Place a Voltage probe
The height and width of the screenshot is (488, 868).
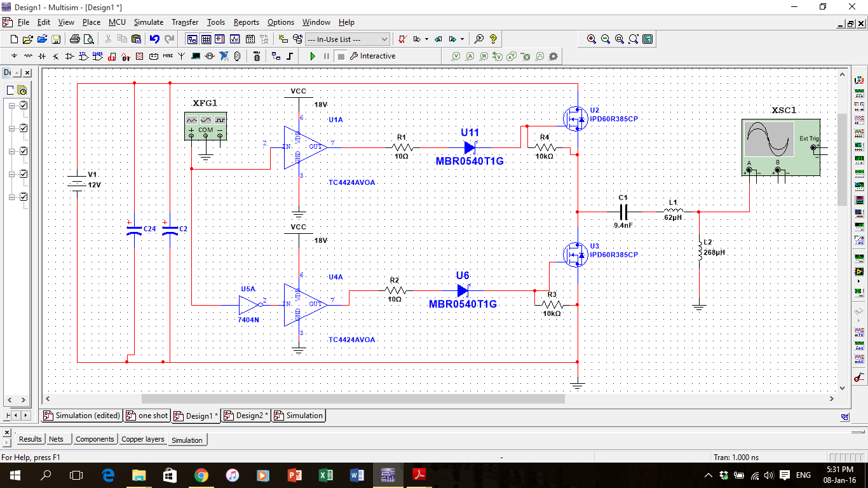click(456, 56)
